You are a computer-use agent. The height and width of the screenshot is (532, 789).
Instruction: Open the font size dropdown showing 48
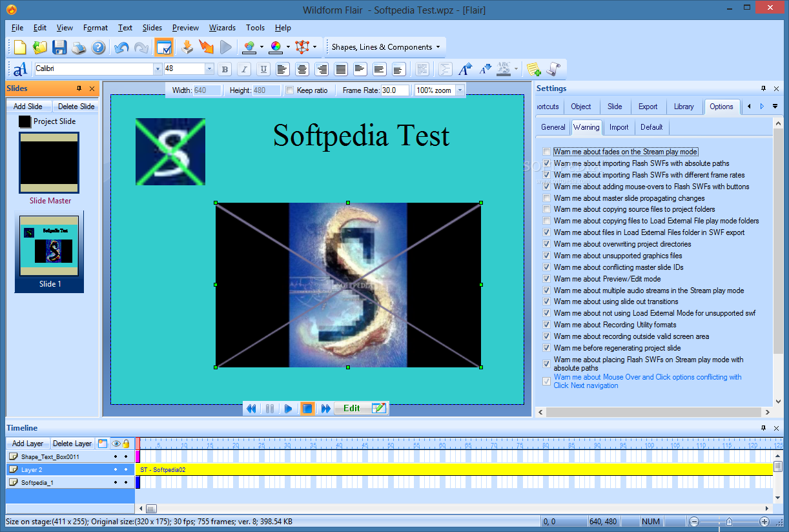click(x=209, y=68)
